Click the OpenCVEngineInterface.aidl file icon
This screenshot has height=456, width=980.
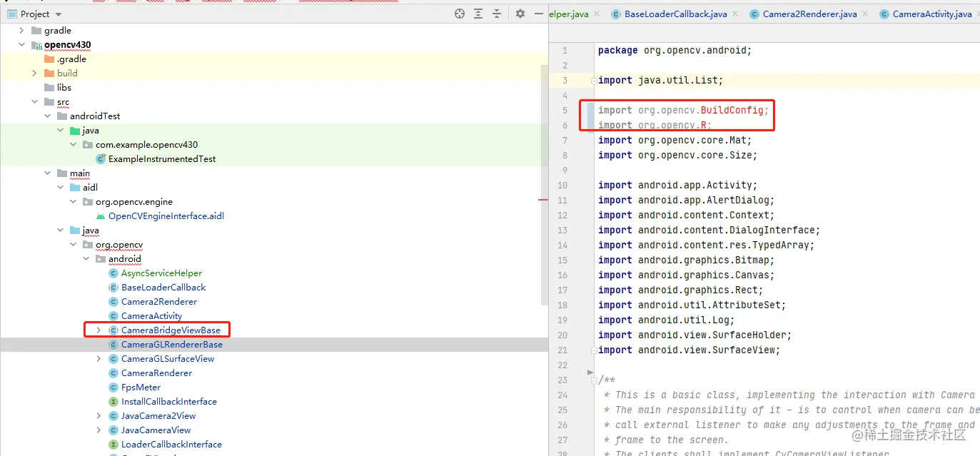101,216
